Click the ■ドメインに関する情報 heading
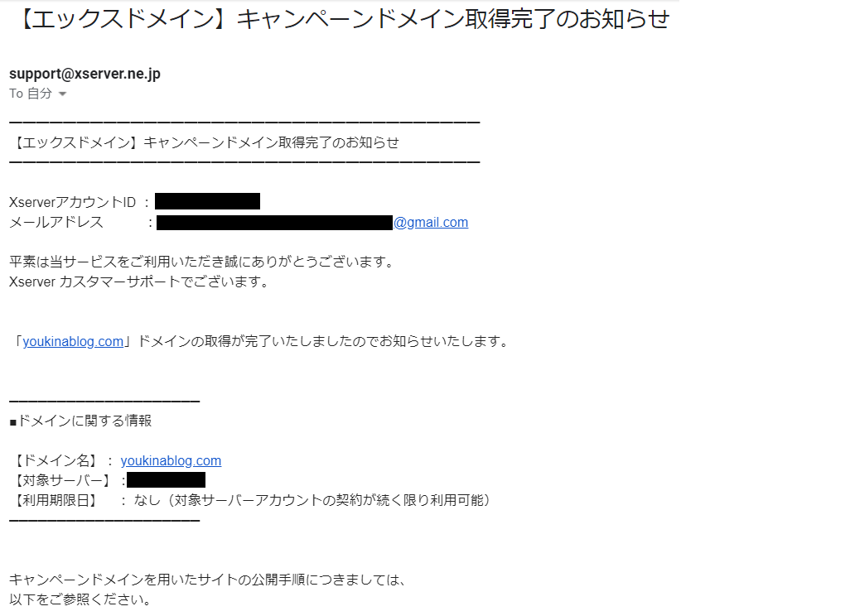Viewport: 855px width, 616px height. (x=80, y=421)
